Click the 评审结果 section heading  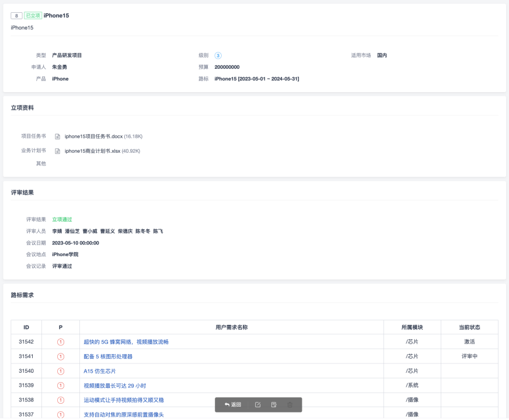[x=22, y=192]
